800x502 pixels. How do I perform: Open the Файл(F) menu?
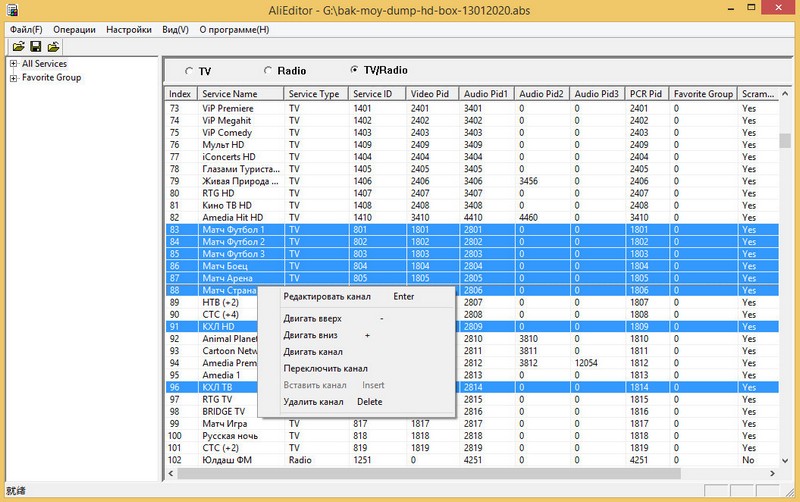pos(26,30)
